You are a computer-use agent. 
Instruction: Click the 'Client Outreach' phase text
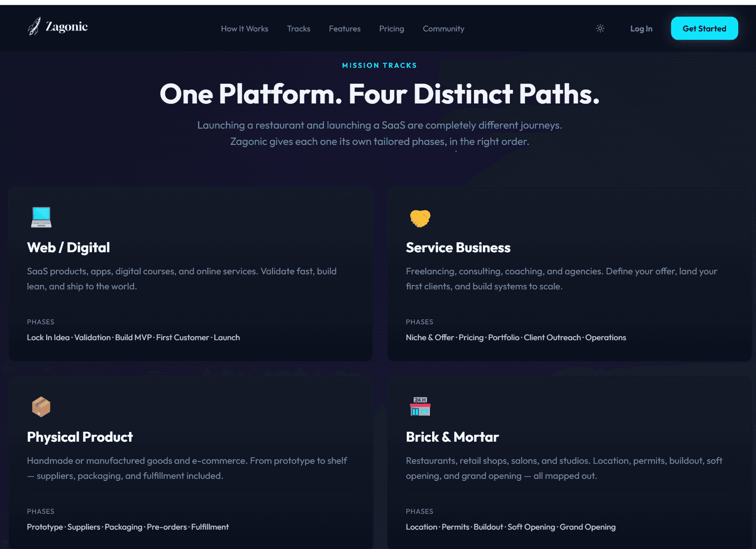tap(552, 338)
